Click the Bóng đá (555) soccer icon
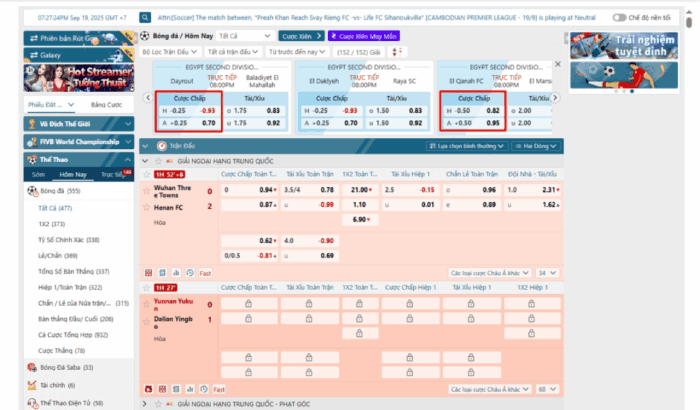Viewport: 700px width, 410px height. tap(33, 191)
